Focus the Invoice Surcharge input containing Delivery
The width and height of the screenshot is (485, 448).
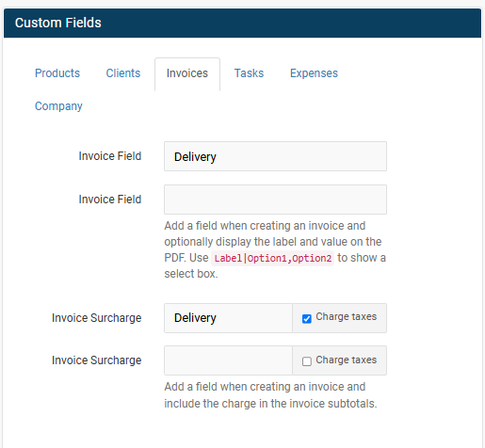(x=228, y=318)
